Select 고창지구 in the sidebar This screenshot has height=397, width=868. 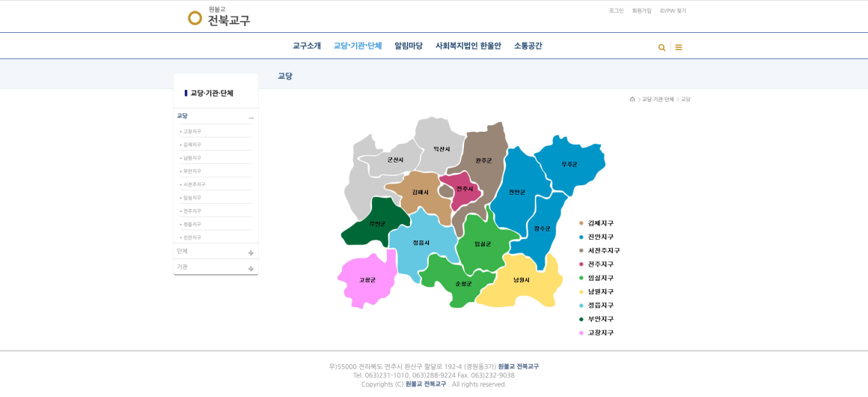pyautogui.click(x=192, y=131)
